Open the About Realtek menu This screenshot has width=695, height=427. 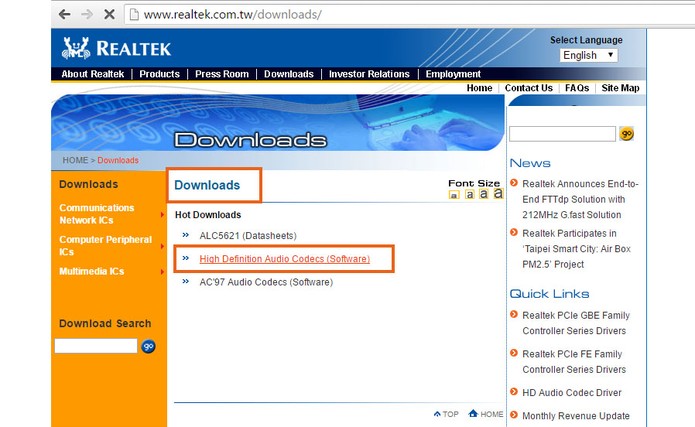(x=93, y=74)
